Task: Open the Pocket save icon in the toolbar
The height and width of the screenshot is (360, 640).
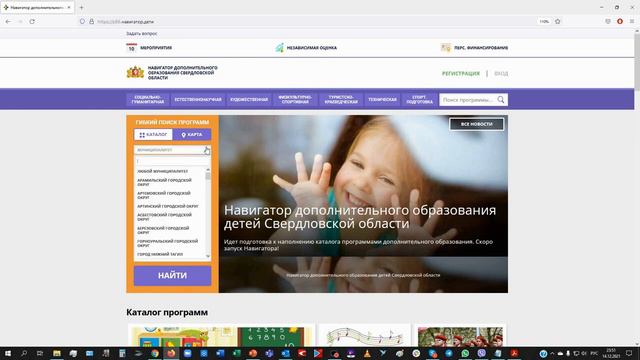Action: coord(608,22)
